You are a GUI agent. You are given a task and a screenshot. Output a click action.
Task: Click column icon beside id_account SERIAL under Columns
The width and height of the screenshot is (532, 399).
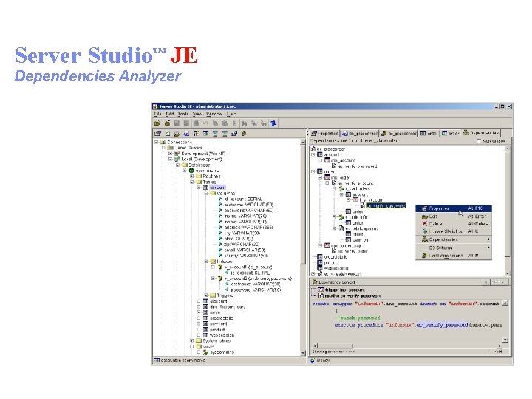click(x=220, y=199)
